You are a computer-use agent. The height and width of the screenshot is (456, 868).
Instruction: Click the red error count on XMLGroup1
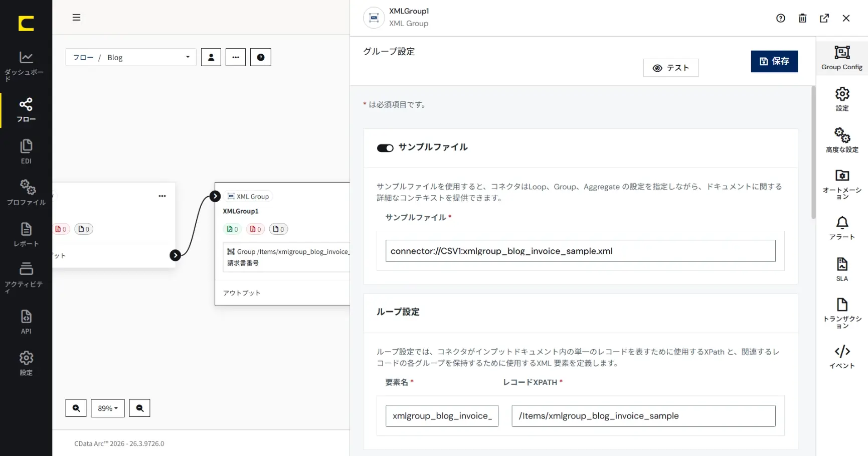255,229
